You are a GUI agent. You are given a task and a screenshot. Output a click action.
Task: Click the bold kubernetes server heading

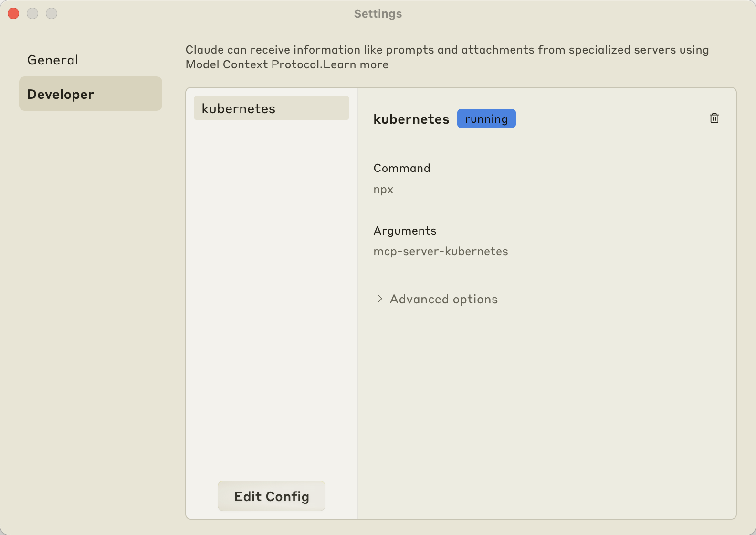pos(411,119)
